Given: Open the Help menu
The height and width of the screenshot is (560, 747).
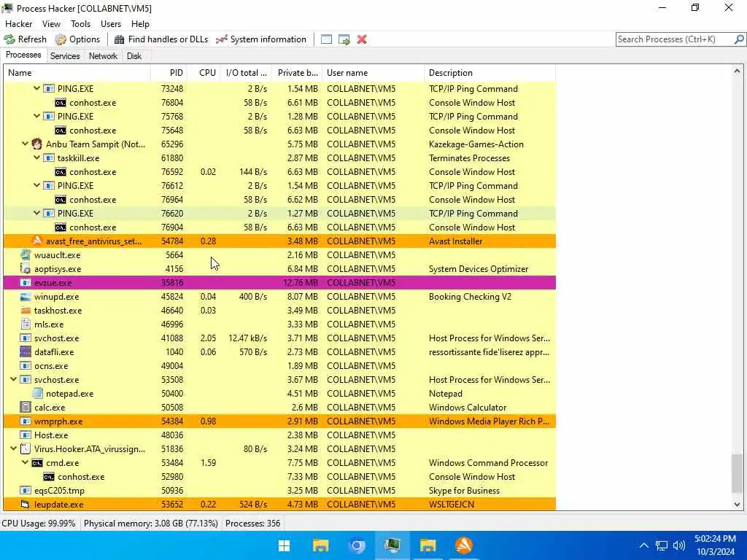Looking at the screenshot, I should [x=140, y=24].
